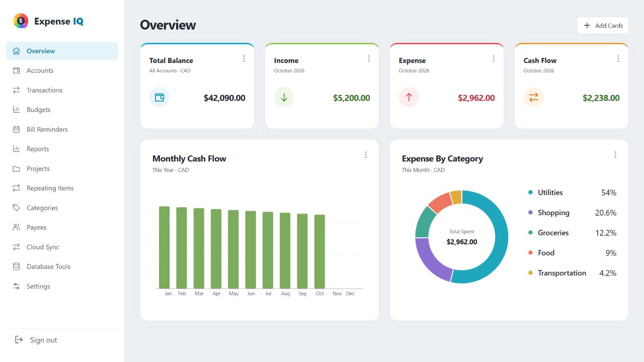The height and width of the screenshot is (362, 644).
Task: Click the red up-arrow Expense icon
Action: pyautogui.click(x=409, y=98)
